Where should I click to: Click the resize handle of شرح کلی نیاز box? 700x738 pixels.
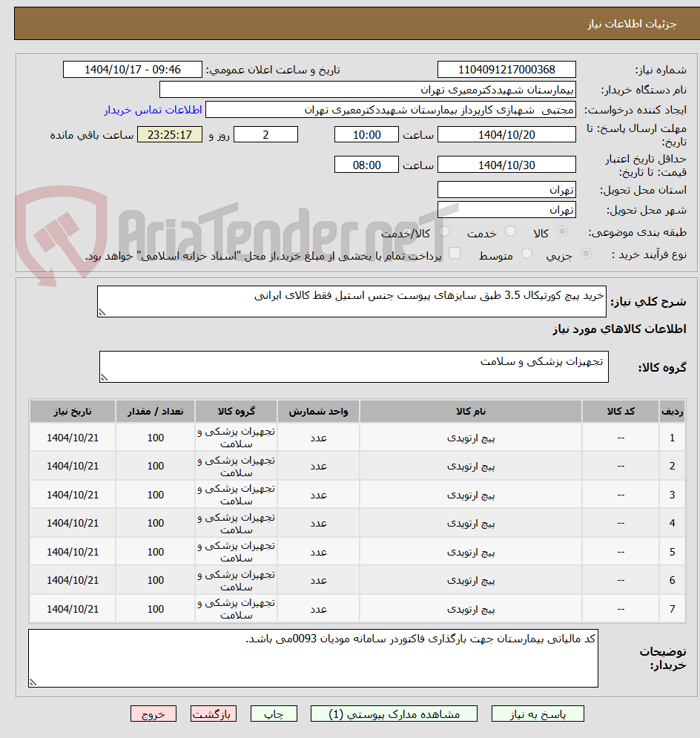102,312
